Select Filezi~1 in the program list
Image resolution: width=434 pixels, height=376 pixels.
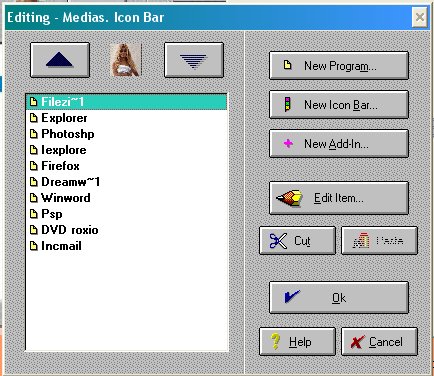point(127,102)
